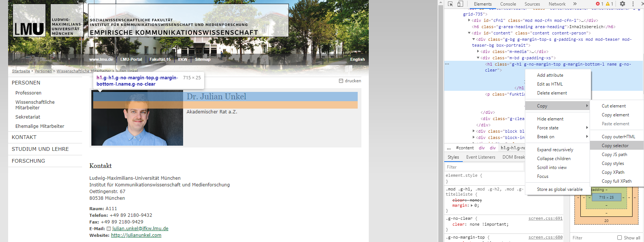The width and height of the screenshot is (644, 242).
Task: Open the Break on submenu
Action: click(557, 137)
